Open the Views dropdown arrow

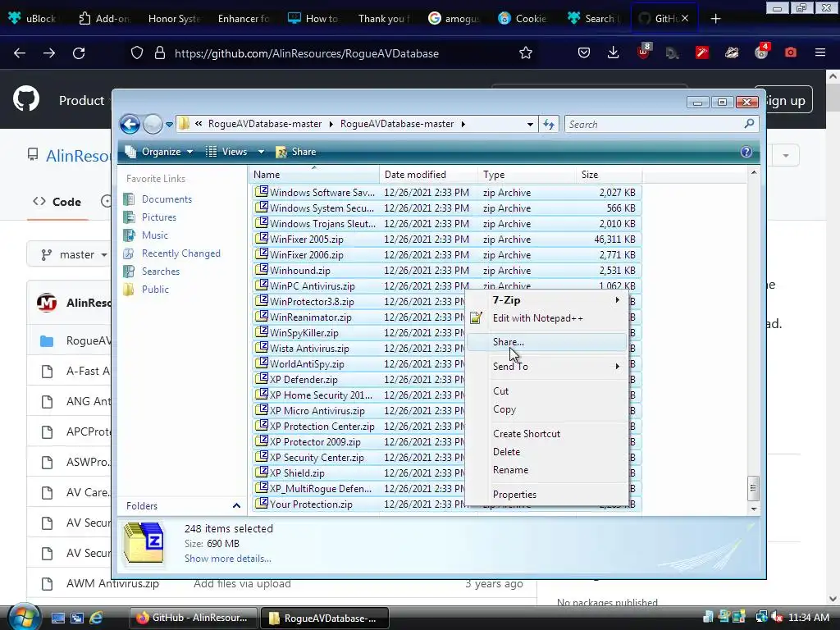pyautogui.click(x=261, y=152)
